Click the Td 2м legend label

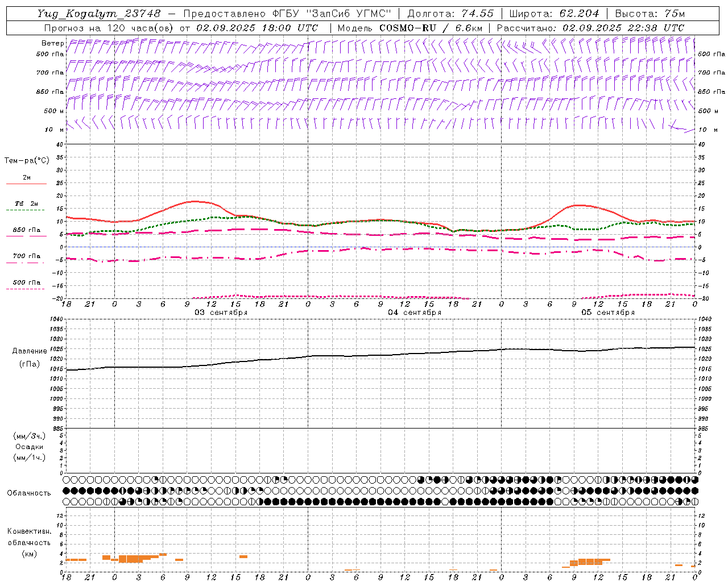point(27,203)
